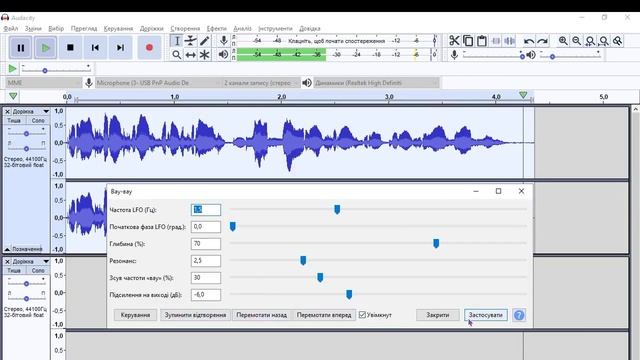Close the first track with its X

pyautogui.click(x=7, y=111)
